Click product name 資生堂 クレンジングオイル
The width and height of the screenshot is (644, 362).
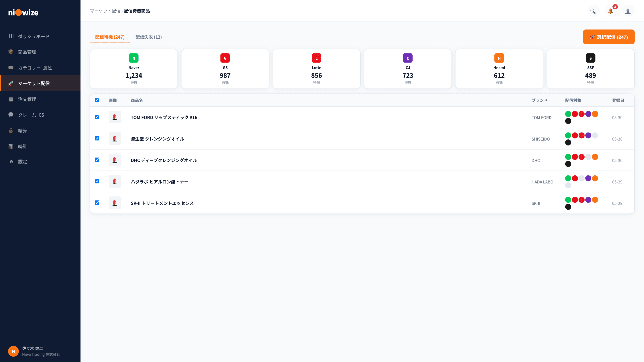tap(157, 139)
